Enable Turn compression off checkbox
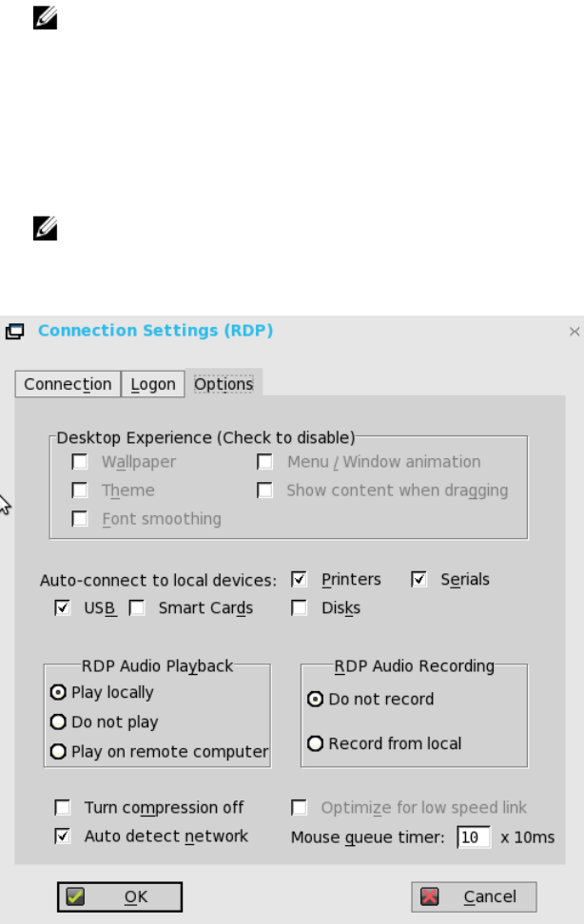584x924 pixels. pos(63,808)
